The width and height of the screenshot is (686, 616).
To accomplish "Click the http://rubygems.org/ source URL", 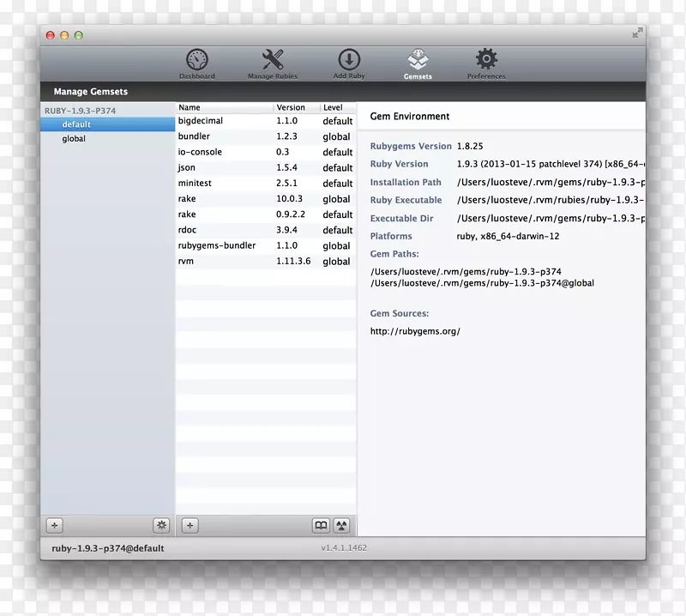I will click(x=415, y=331).
